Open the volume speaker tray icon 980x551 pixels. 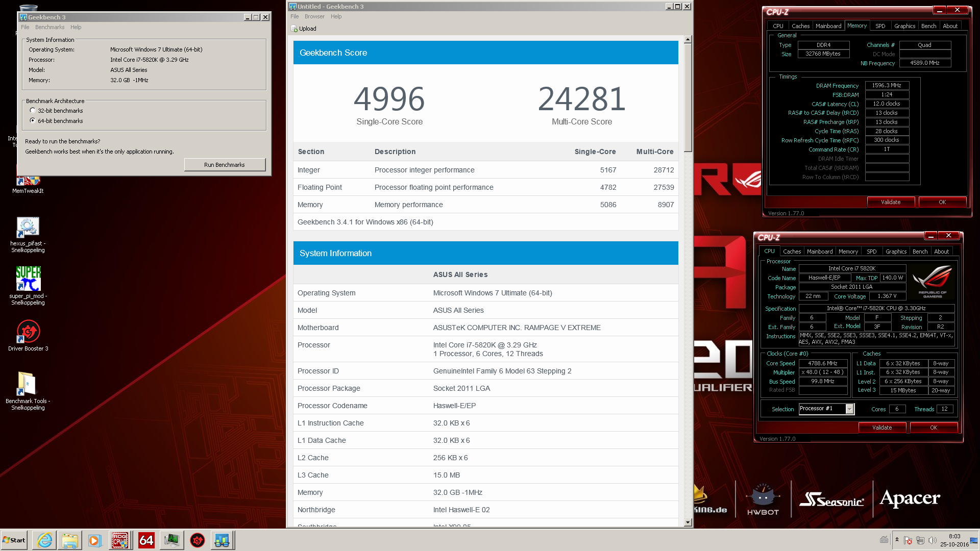pos(933,540)
